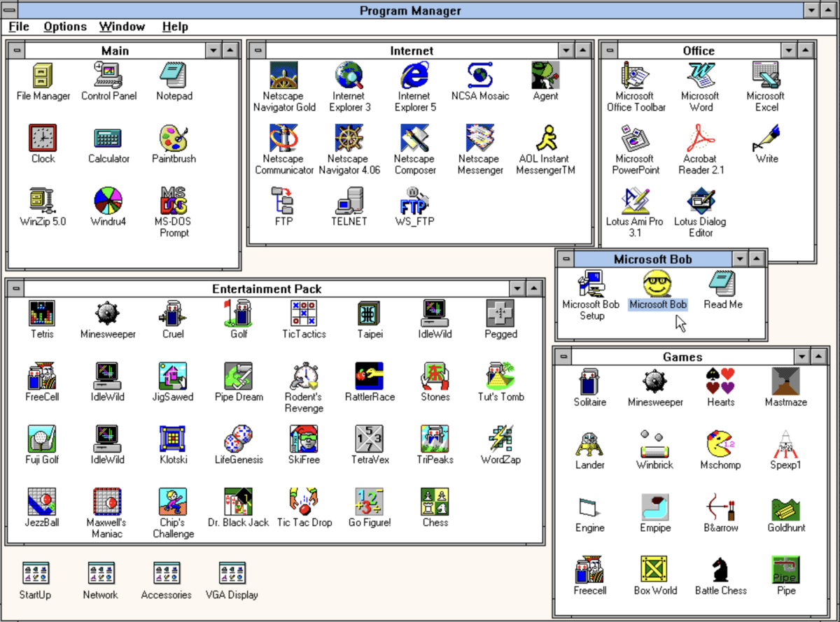Click the Games window title bar
The height and width of the screenshot is (622, 840).
tap(682, 357)
